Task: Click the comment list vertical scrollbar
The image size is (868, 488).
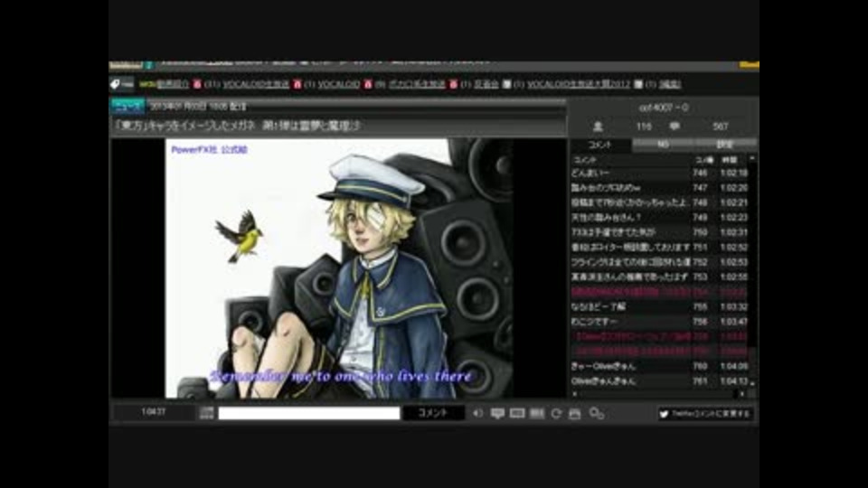Action: click(x=752, y=270)
